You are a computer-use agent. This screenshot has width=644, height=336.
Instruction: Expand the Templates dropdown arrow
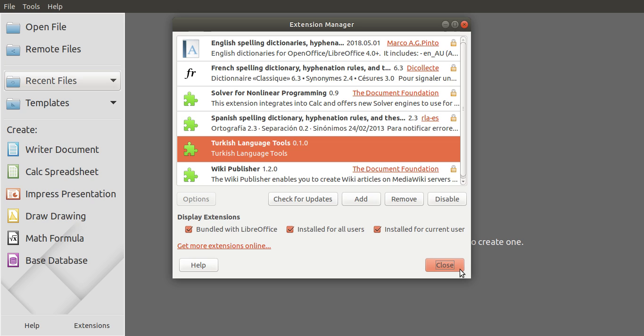tap(113, 103)
